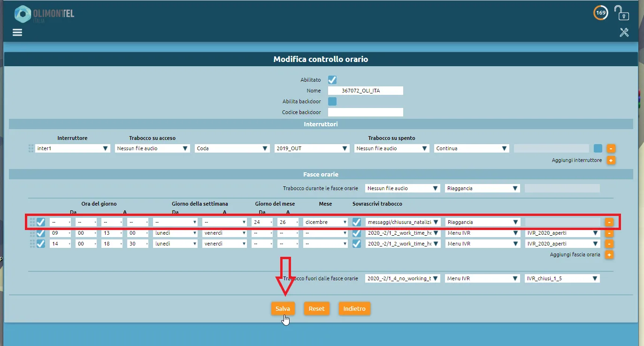The width and height of the screenshot is (644, 346).
Task: Open the hamburger main menu
Action: click(x=17, y=32)
